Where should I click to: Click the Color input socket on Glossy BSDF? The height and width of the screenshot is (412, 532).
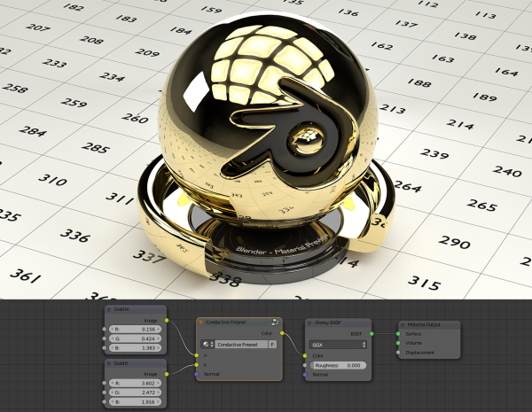(305, 355)
